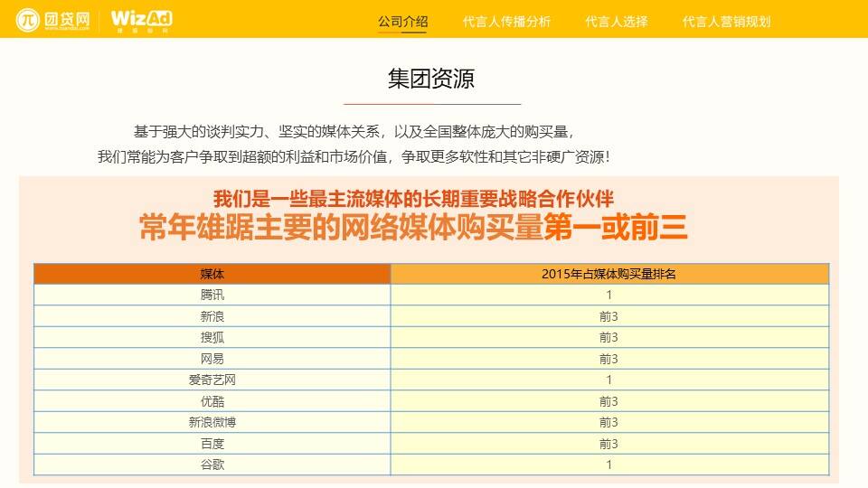This screenshot has height=488, width=868.
Task: Click the ranking value for 优酷
Action: click(609, 401)
